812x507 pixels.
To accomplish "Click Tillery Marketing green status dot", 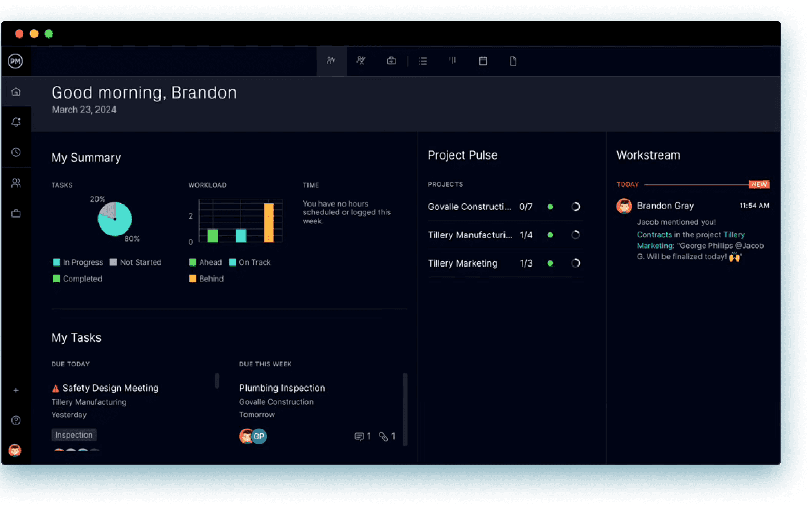I will click(550, 263).
